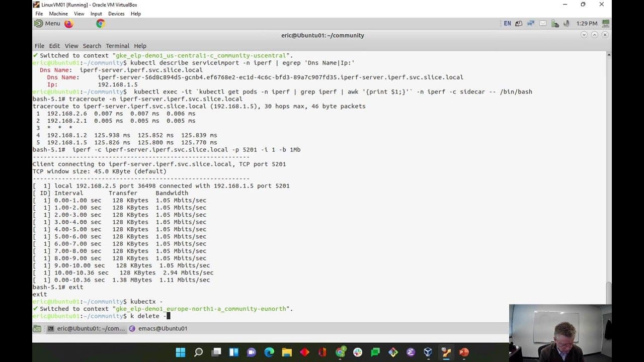
Task: Launch Firefox from the Linux panel
Action: point(69,24)
